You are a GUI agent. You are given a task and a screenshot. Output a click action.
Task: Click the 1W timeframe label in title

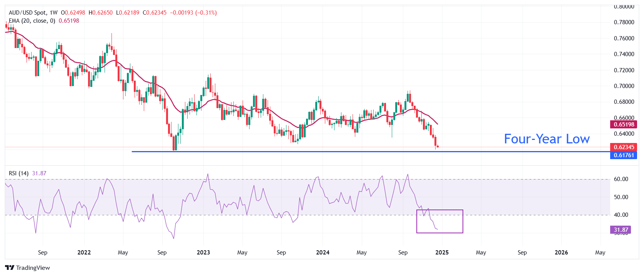click(x=53, y=13)
